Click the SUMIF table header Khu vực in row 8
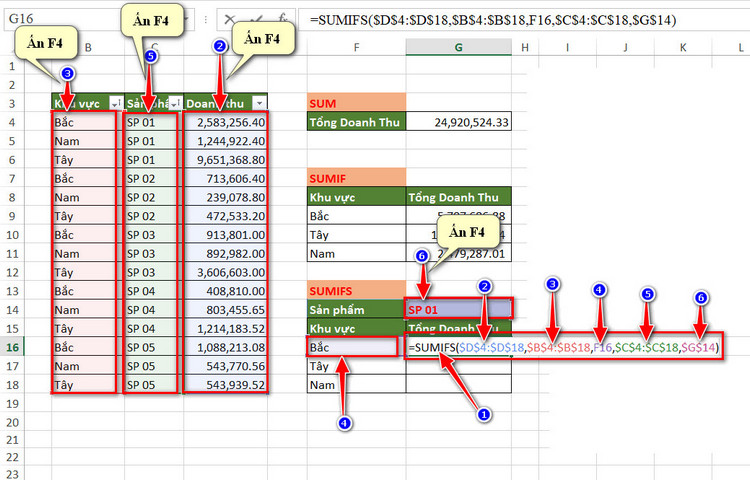Viewport: 750px width, 480px height. 356,197
